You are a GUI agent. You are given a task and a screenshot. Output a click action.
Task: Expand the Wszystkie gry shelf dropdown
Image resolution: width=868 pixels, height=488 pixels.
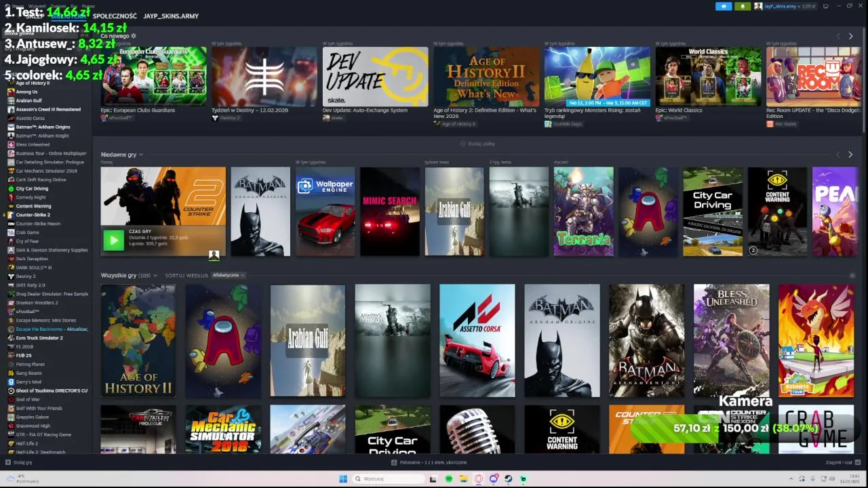[155, 275]
